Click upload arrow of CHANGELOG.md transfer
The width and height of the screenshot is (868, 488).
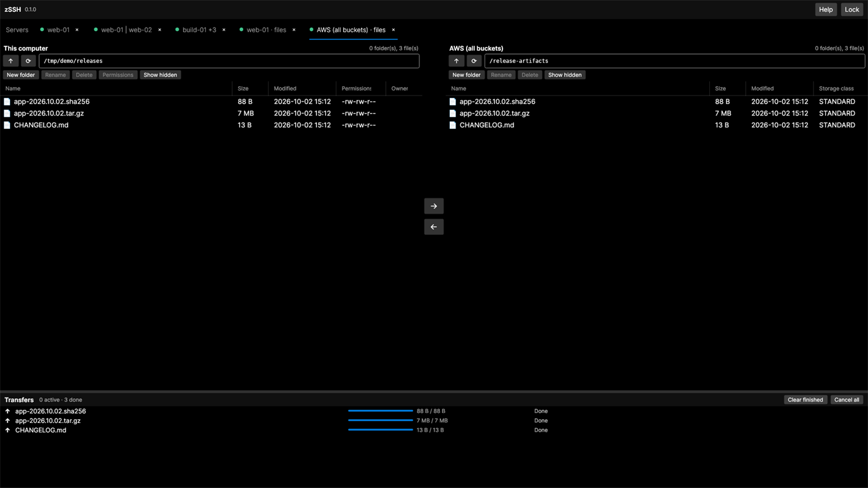[7, 430]
